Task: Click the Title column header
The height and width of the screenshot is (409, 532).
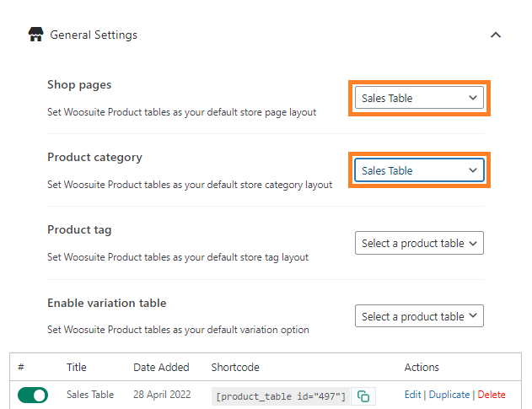Action: [77, 367]
